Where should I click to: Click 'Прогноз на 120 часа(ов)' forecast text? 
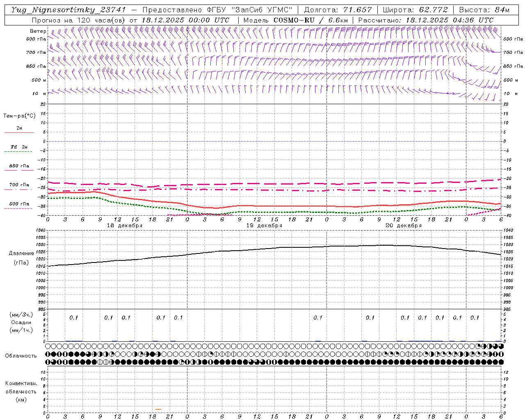(79, 20)
